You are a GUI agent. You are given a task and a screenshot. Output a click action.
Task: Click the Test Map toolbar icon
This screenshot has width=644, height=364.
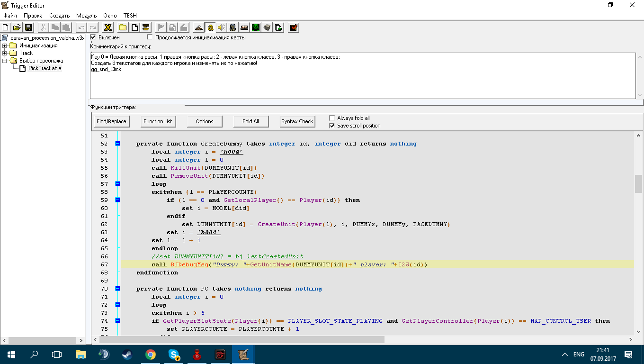[294, 27]
